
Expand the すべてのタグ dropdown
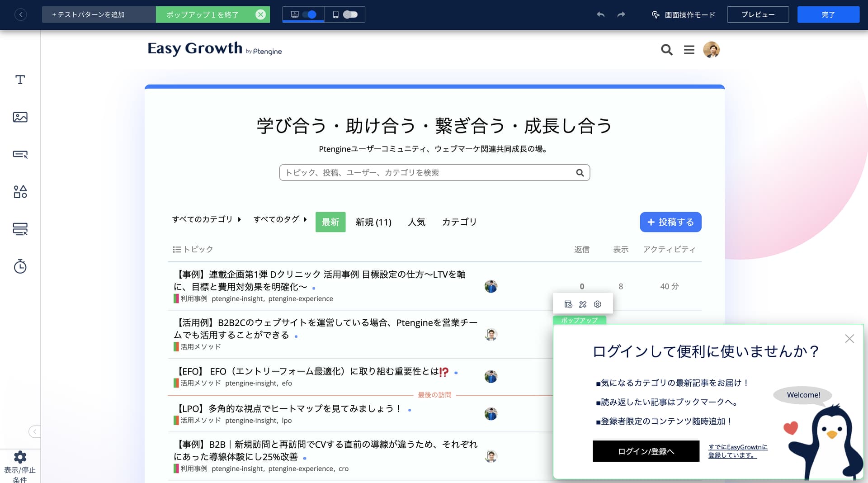tap(280, 219)
